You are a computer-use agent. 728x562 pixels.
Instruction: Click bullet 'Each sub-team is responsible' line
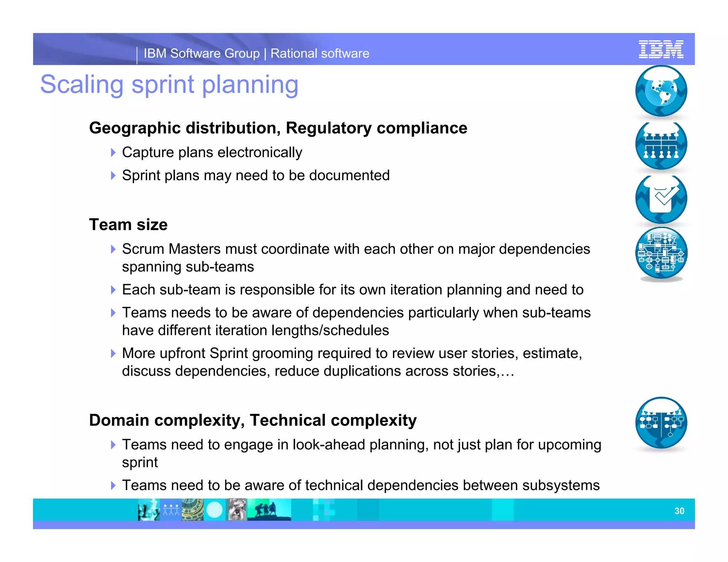(353, 290)
